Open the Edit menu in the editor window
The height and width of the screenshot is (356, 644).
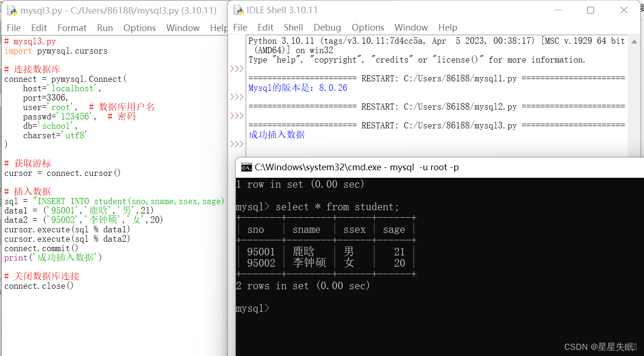(39, 28)
